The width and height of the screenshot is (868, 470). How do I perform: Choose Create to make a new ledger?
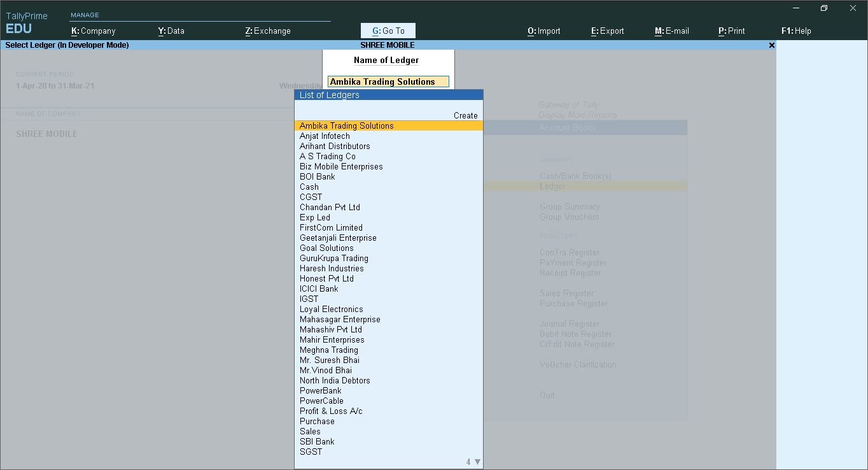(465, 115)
